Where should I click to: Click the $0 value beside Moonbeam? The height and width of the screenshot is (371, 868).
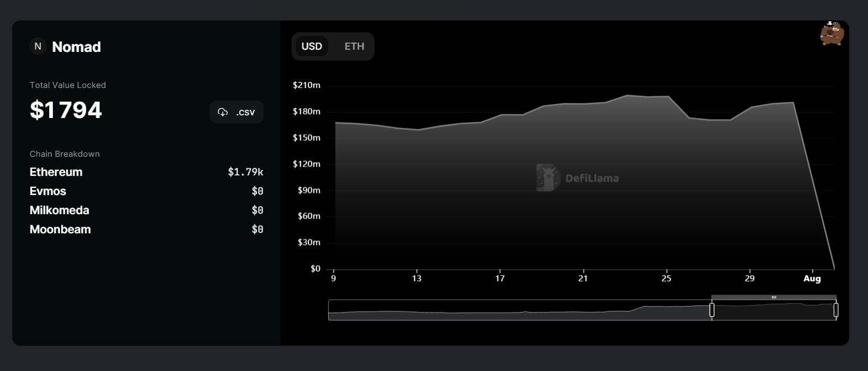pos(258,229)
